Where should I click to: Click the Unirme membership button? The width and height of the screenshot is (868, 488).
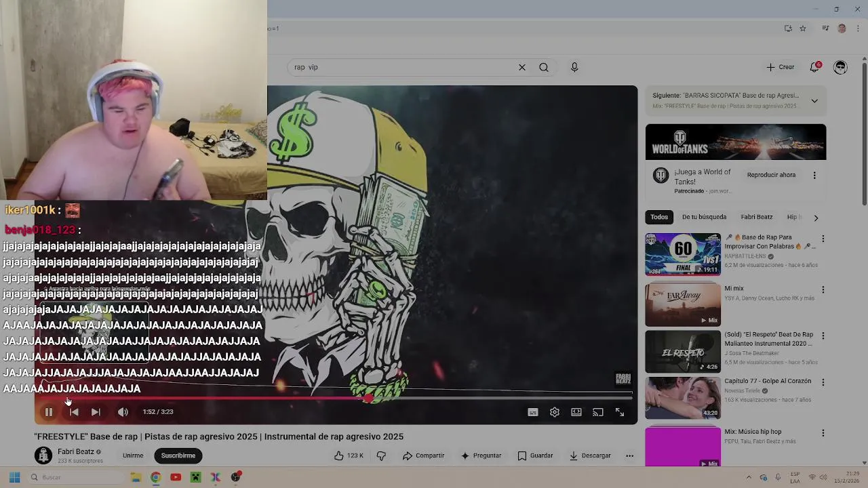(x=133, y=455)
